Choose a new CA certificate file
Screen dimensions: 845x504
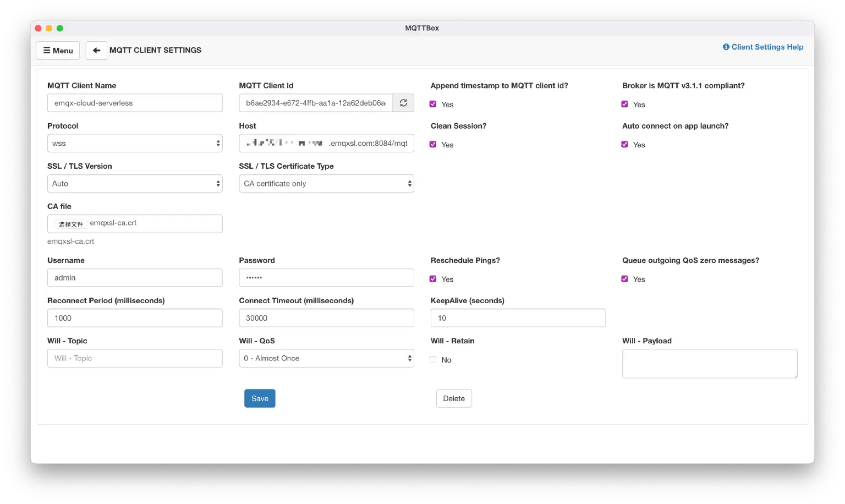click(x=70, y=223)
